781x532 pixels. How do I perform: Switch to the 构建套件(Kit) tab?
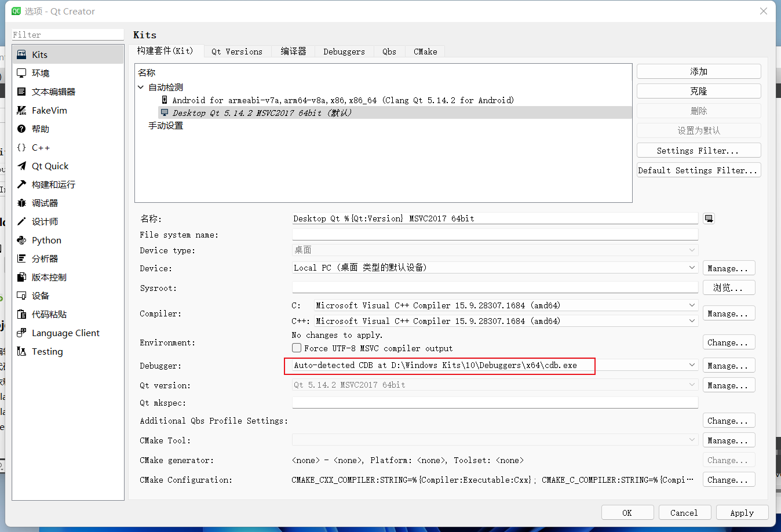(x=166, y=51)
